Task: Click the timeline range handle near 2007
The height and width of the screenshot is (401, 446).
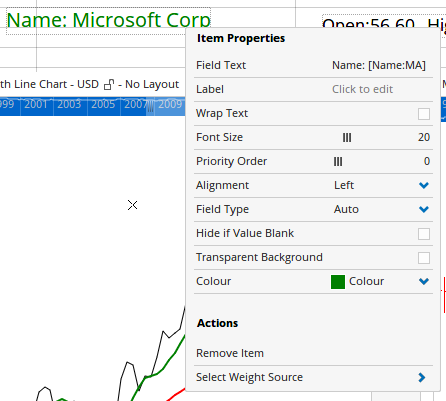Action: (150, 107)
